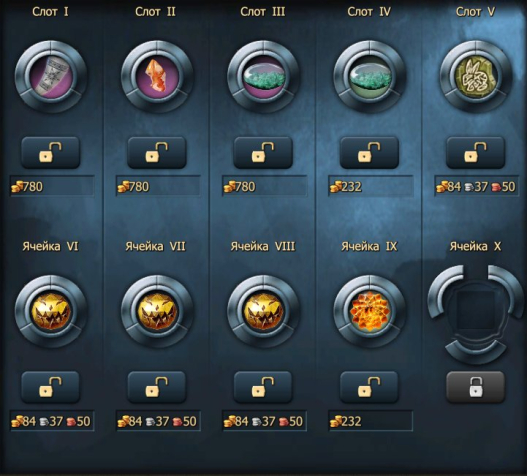Viewport: 527px width, 476px height.
Task: Click the 232 gold price field under Слот IV
Action: click(x=371, y=186)
